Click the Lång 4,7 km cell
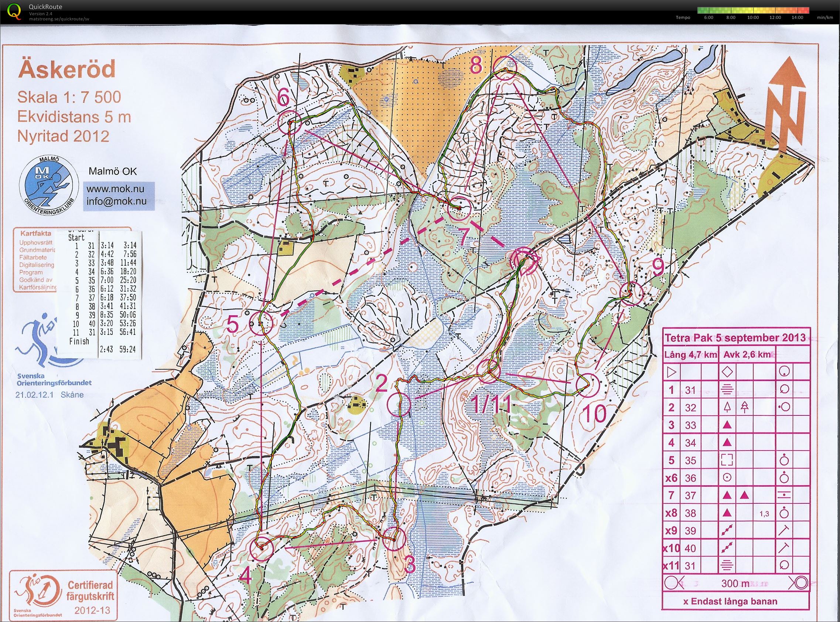The image size is (840, 622). [x=690, y=355]
